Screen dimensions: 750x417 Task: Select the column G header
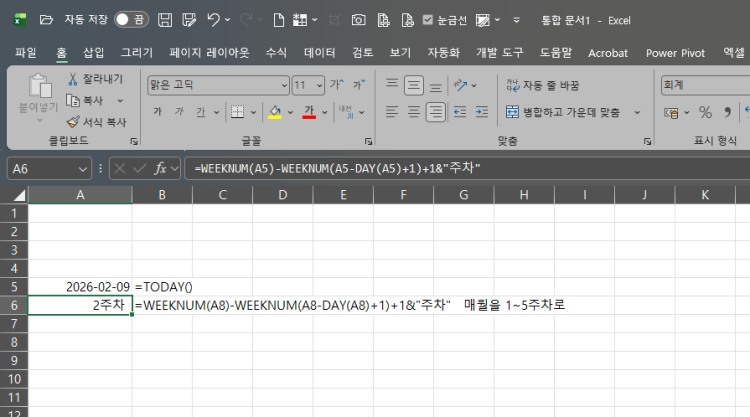pos(463,195)
